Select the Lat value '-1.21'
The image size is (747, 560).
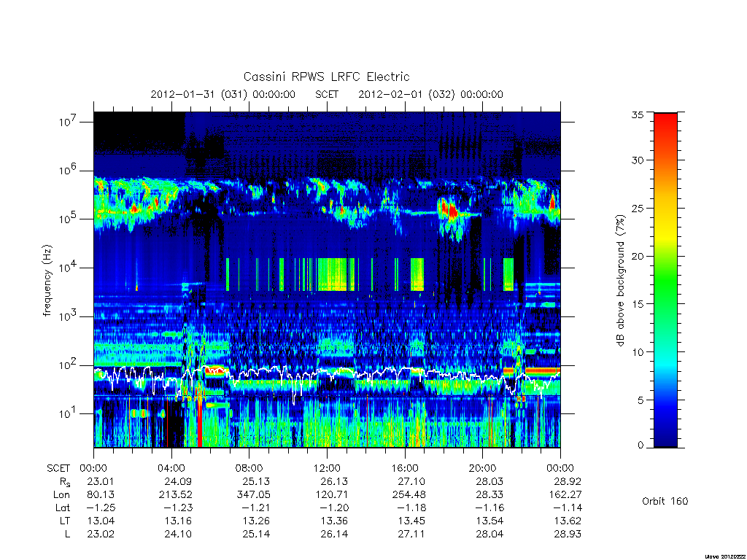pyautogui.click(x=255, y=508)
